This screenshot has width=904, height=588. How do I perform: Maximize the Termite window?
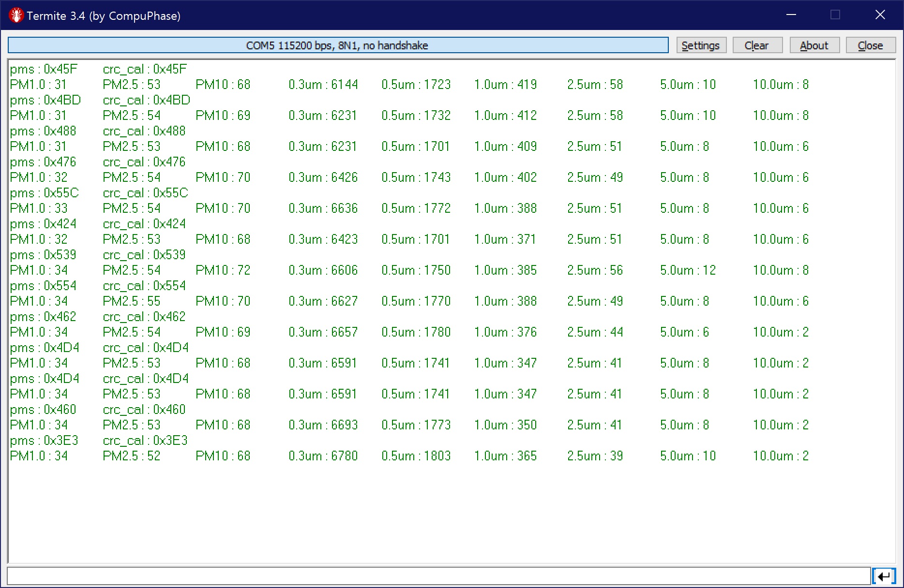click(835, 15)
